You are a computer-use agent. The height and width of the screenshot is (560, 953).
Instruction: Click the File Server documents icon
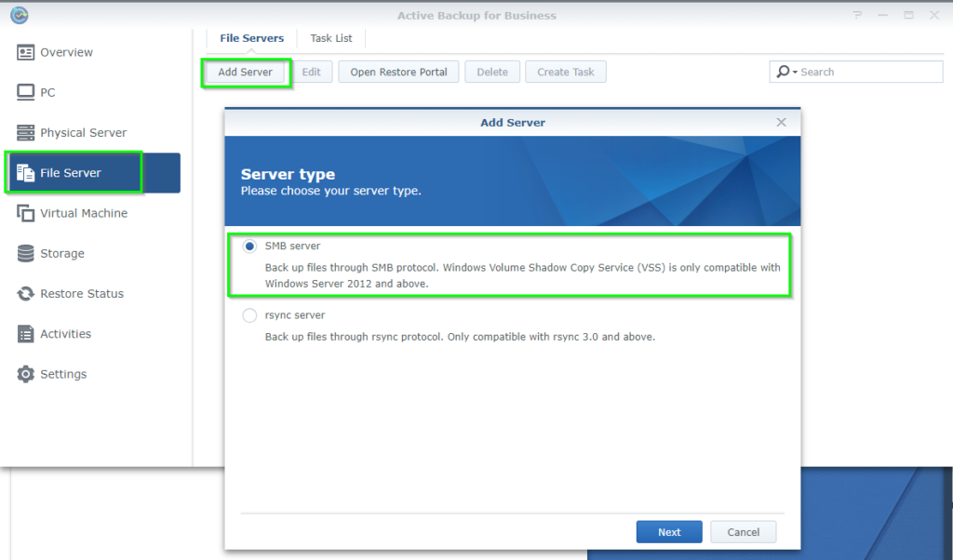tap(25, 173)
